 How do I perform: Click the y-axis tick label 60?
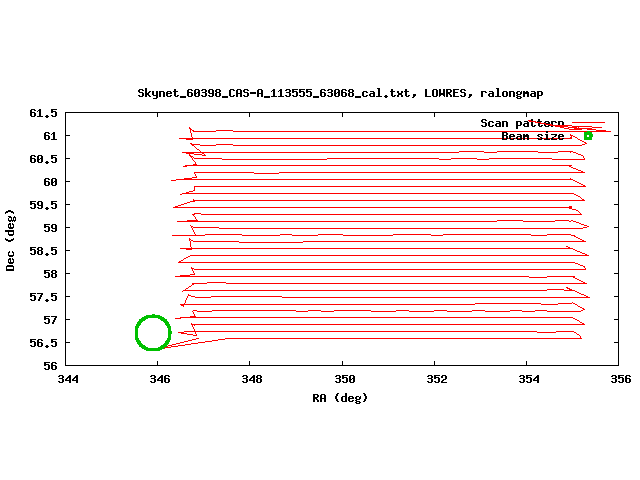(x=51, y=182)
